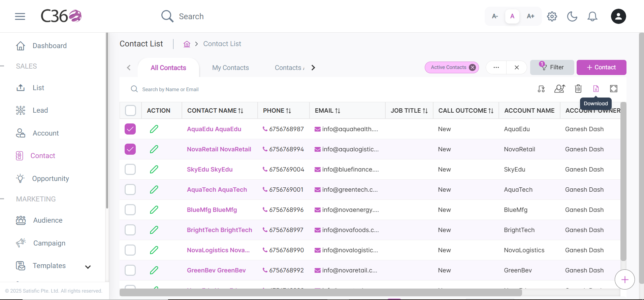The width and height of the screenshot is (644, 300).
Task: Click the Download file icon
Action: pos(596,89)
